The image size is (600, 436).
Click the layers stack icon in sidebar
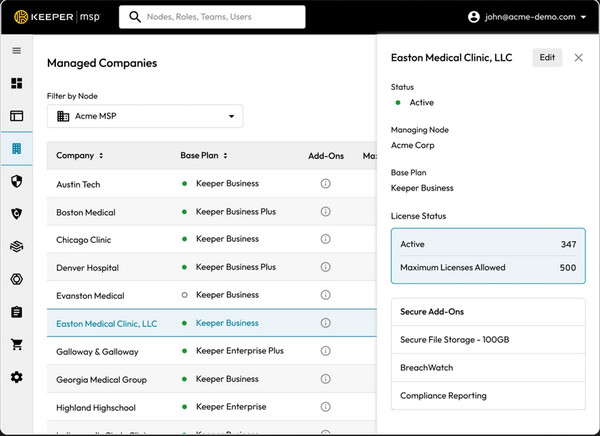[x=16, y=246]
